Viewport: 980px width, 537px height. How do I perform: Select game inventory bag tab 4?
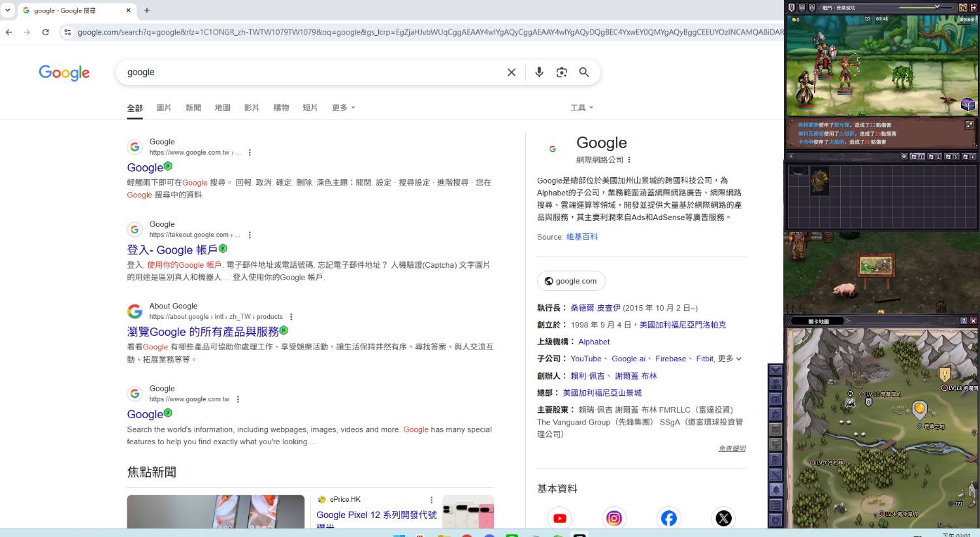pyautogui.click(x=969, y=156)
